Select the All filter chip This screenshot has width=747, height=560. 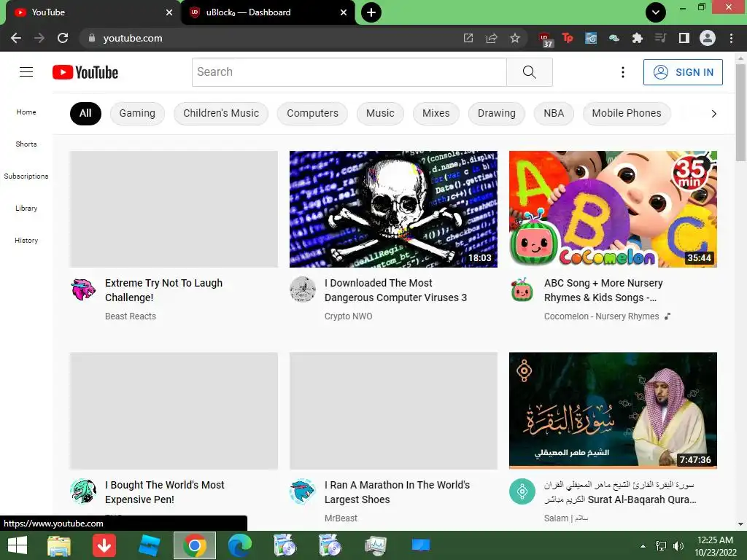(x=85, y=113)
